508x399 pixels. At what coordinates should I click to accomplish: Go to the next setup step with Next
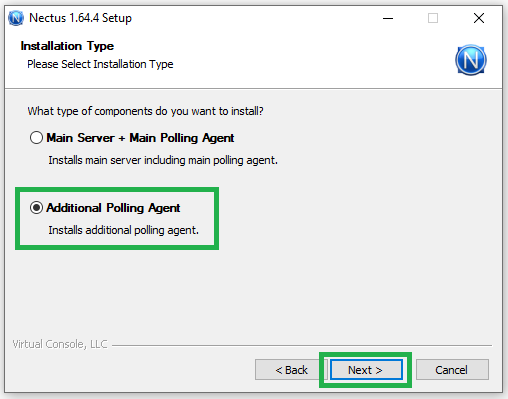[x=366, y=370]
